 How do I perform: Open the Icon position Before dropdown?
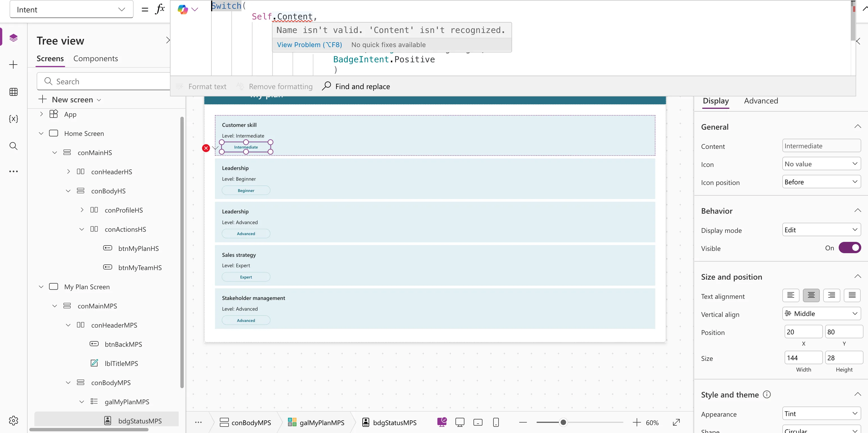click(821, 182)
